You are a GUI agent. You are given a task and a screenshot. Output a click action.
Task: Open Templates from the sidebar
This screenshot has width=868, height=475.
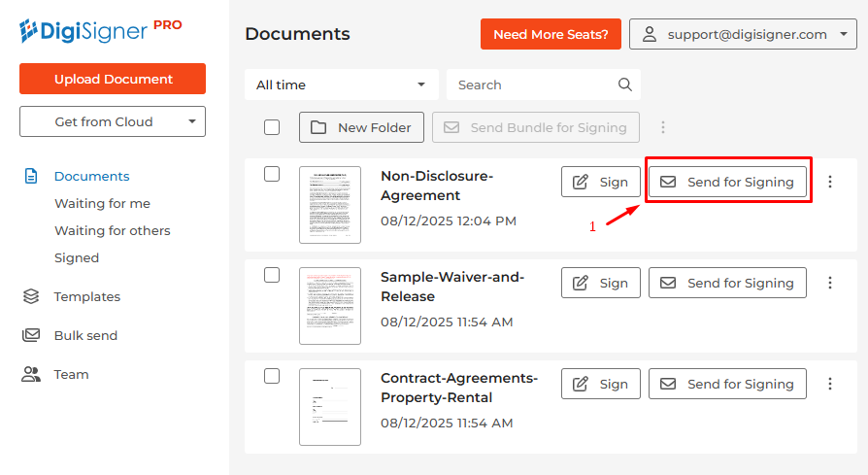[x=86, y=296]
